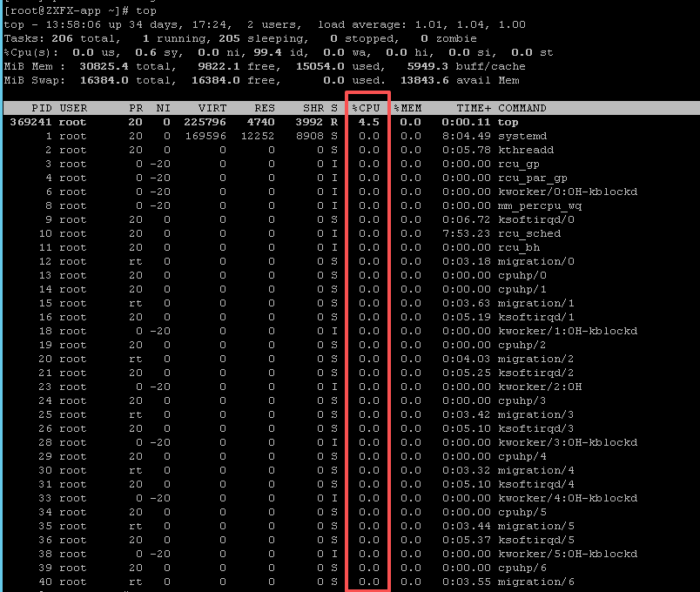Click kworker/1:0H-kblockd command

(568, 331)
